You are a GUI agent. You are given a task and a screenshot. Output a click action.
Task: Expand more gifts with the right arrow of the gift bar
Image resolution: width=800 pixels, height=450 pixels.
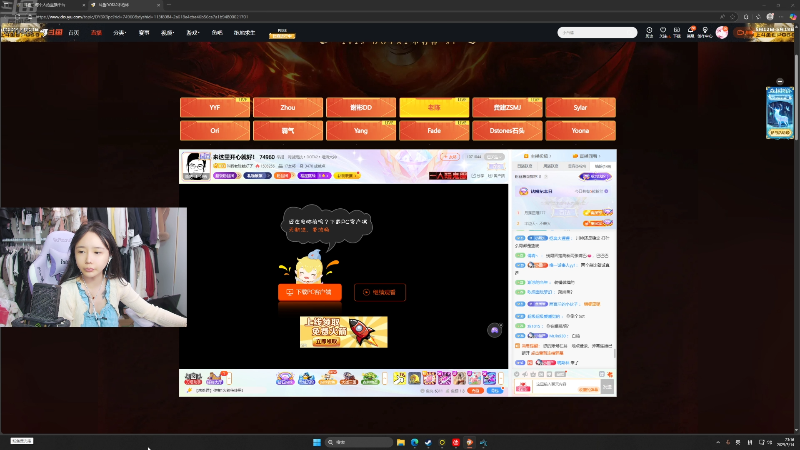pyautogui.click(x=501, y=378)
